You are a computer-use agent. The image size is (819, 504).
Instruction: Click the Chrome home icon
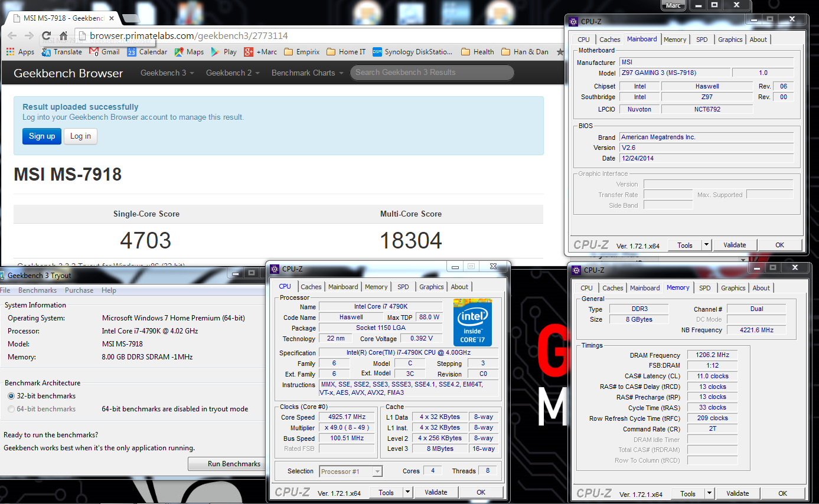tap(64, 36)
